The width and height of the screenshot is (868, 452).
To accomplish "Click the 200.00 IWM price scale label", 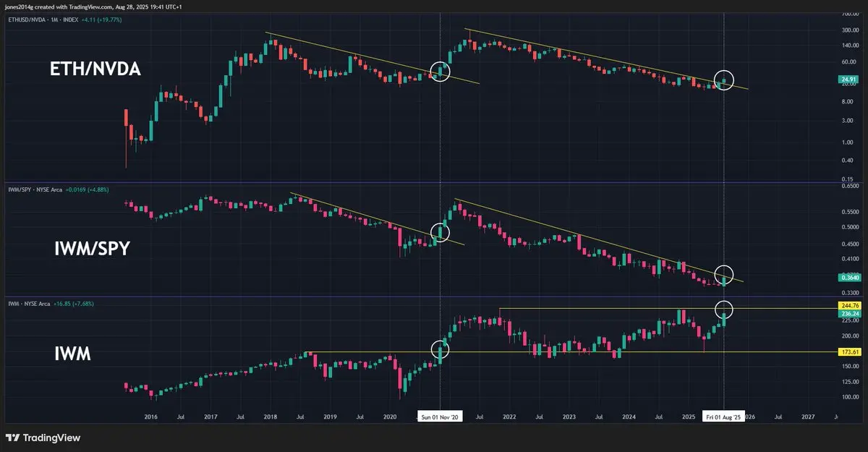I will click(x=849, y=336).
